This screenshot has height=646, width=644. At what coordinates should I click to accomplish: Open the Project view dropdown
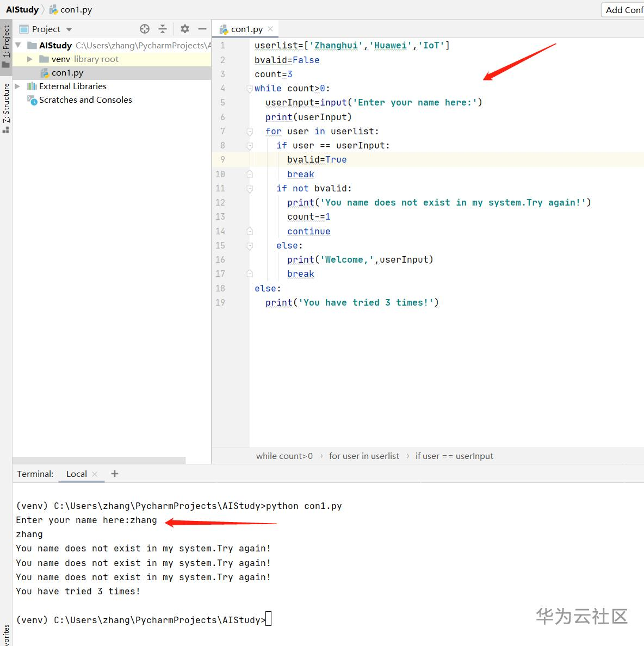[x=69, y=29]
